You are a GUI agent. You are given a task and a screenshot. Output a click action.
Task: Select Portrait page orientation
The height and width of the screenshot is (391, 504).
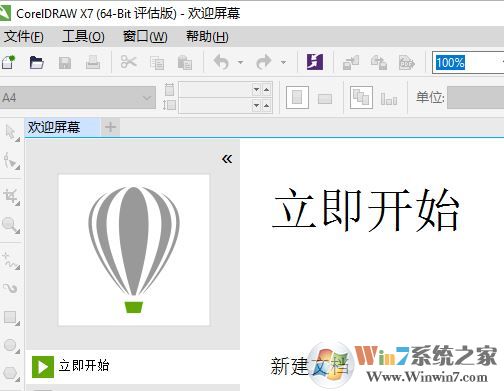297,98
